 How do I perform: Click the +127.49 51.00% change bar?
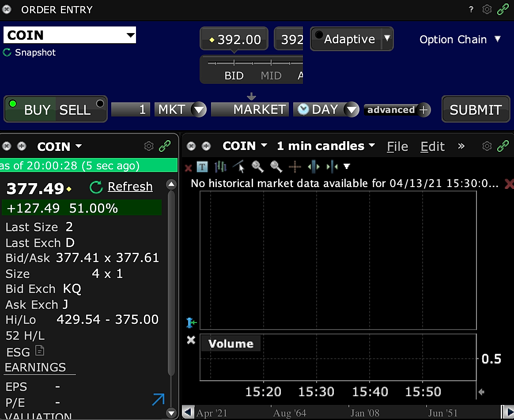pos(82,208)
